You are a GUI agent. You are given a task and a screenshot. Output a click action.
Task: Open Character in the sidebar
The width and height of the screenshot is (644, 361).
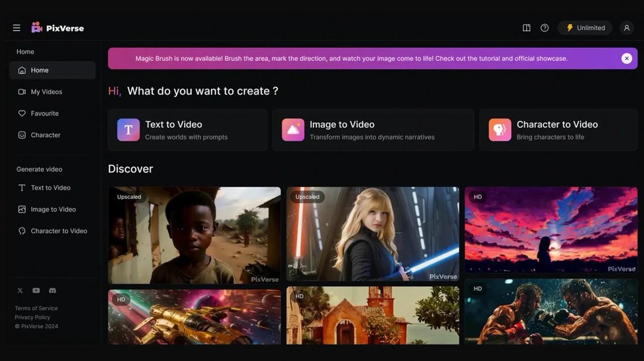tap(52, 135)
